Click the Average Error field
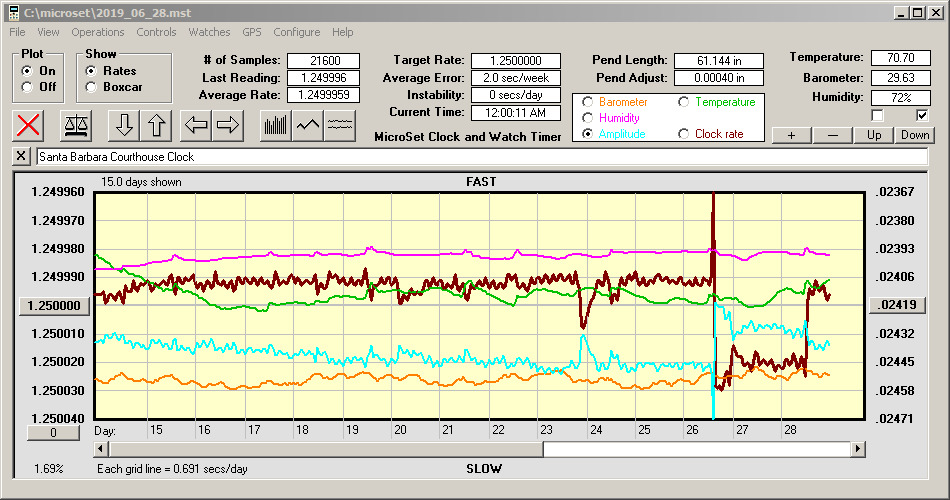The width and height of the screenshot is (950, 500). 516,78
